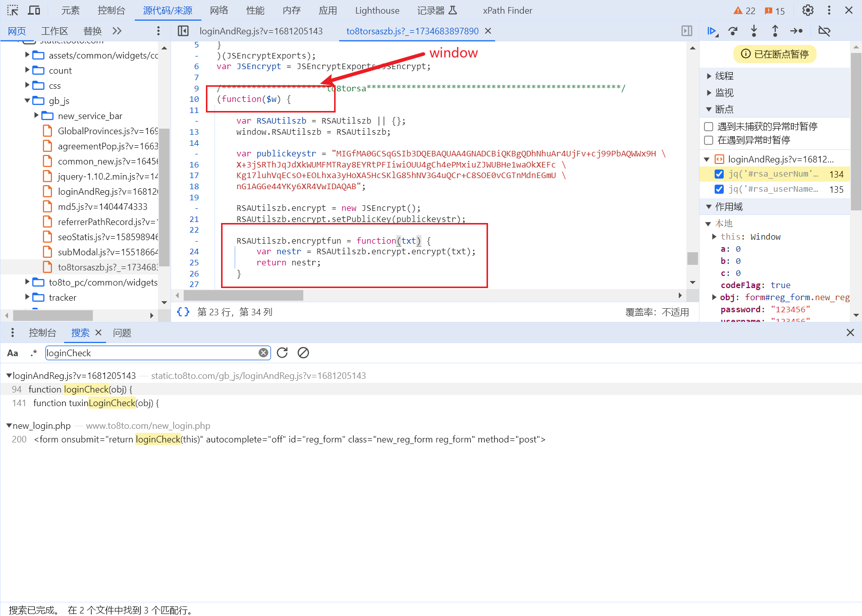The image size is (862, 616).
Task: Toggle regular expression search option
Action: [34, 353]
